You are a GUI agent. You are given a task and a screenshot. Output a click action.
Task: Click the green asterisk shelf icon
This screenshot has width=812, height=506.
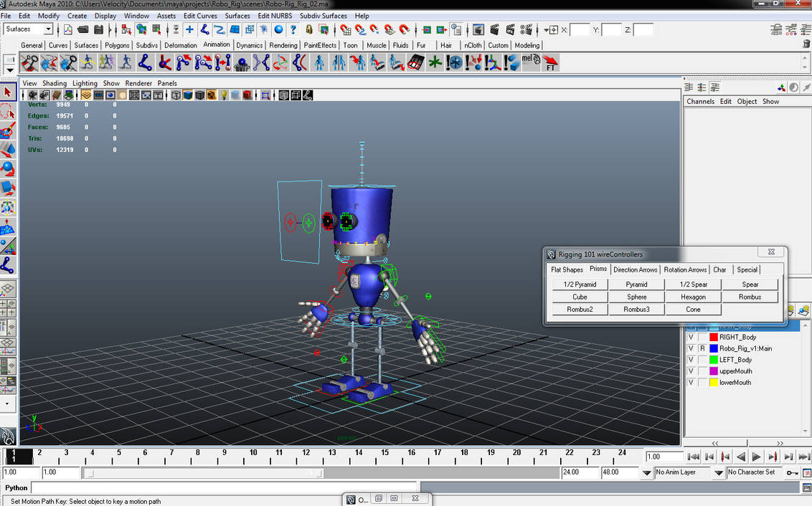pos(435,63)
